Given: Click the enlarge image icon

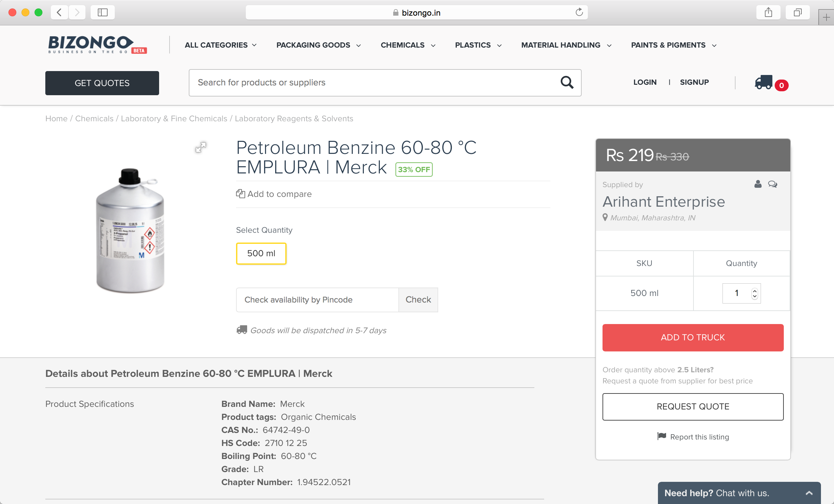Looking at the screenshot, I should coord(201,147).
